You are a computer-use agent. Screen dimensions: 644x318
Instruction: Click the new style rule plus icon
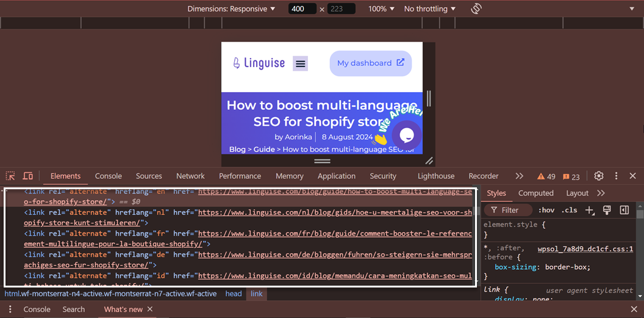tap(590, 211)
